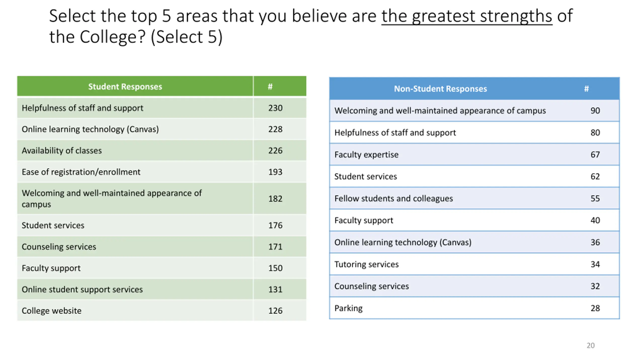Click the Online learning technology (Canvas) student row
The width and height of the screenshot is (644, 362).
coord(162,129)
